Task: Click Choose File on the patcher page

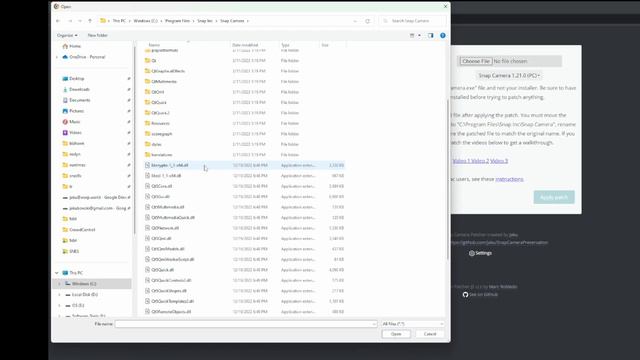Action: click(x=476, y=61)
